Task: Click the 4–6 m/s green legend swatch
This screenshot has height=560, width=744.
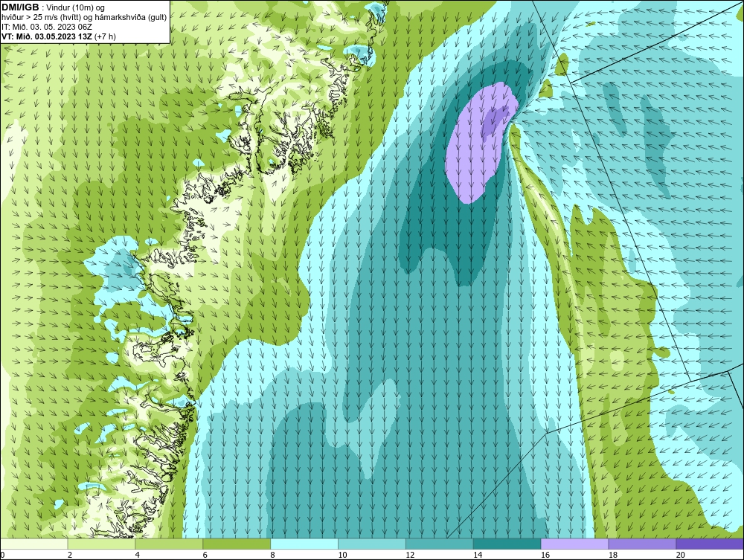Action: click(x=169, y=544)
